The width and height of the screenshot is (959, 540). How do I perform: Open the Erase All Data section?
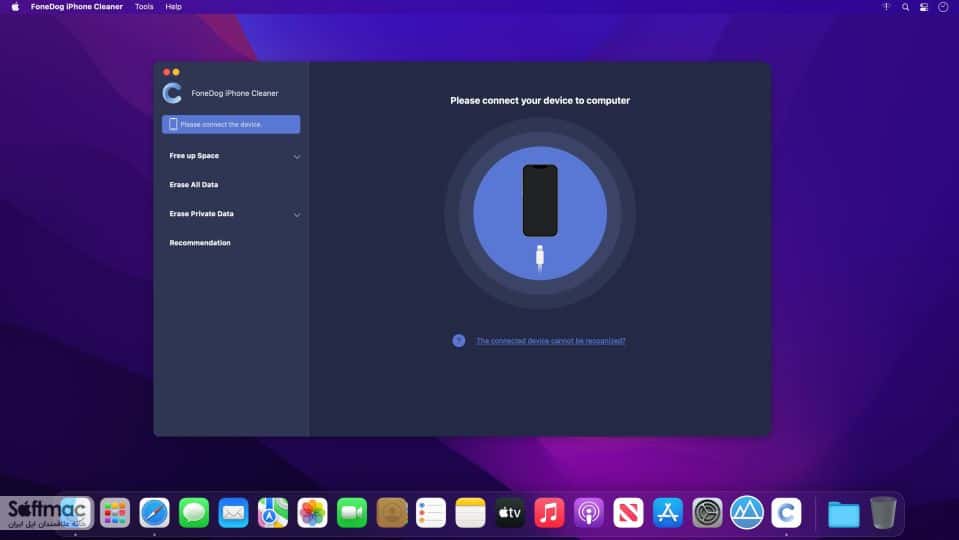[x=193, y=185]
